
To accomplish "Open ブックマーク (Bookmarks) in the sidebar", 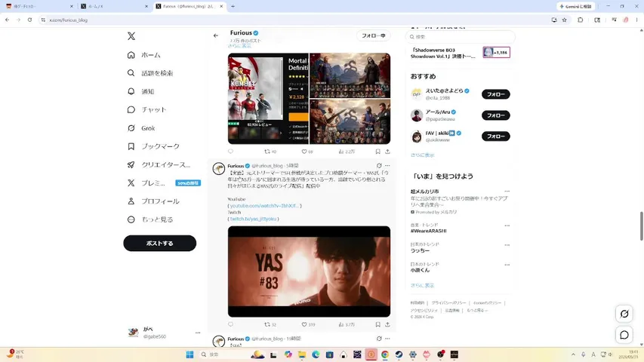I will click(x=153, y=146).
